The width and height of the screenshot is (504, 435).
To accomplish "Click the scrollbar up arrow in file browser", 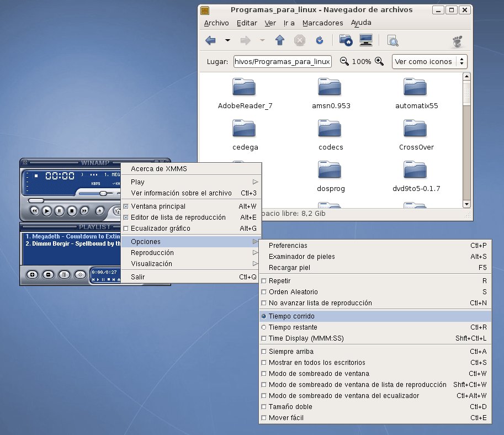I will 466,77.
